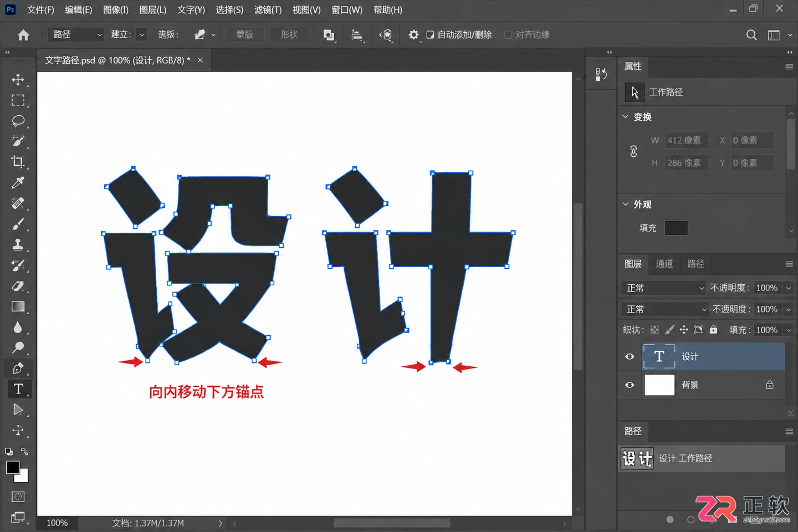Select the Clone Stamp tool
The width and height of the screenshot is (798, 532).
[18, 244]
